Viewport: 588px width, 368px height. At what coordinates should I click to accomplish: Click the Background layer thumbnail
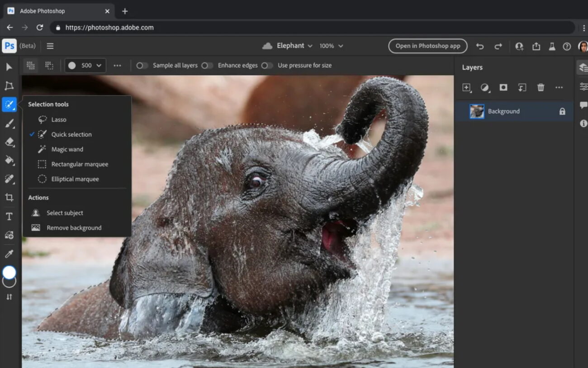pyautogui.click(x=477, y=111)
